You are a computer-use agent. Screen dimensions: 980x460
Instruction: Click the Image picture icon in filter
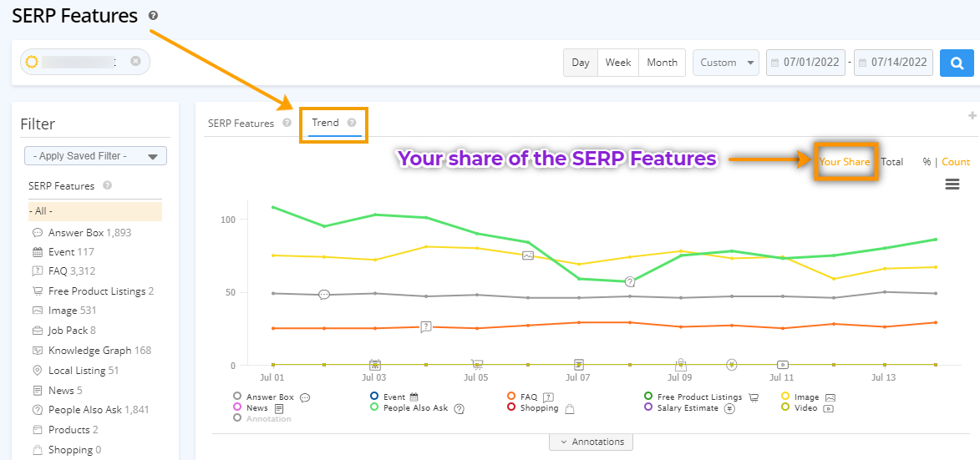click(x=38, y=311)
